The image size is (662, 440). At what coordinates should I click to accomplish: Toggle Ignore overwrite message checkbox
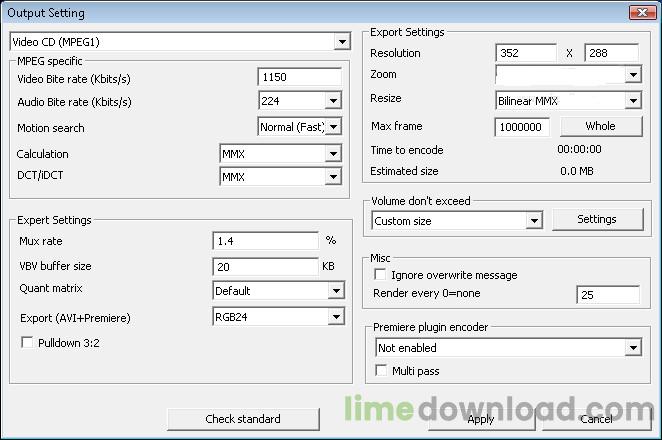click(x=380, y=275)
